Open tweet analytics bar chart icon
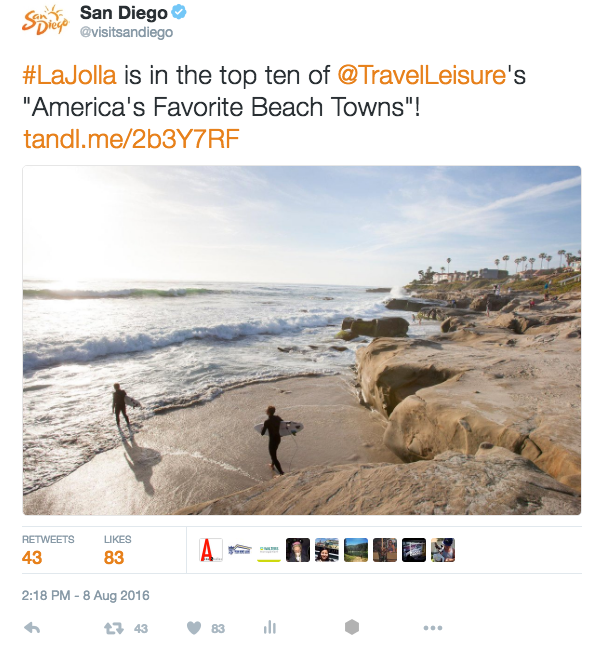 270,627
